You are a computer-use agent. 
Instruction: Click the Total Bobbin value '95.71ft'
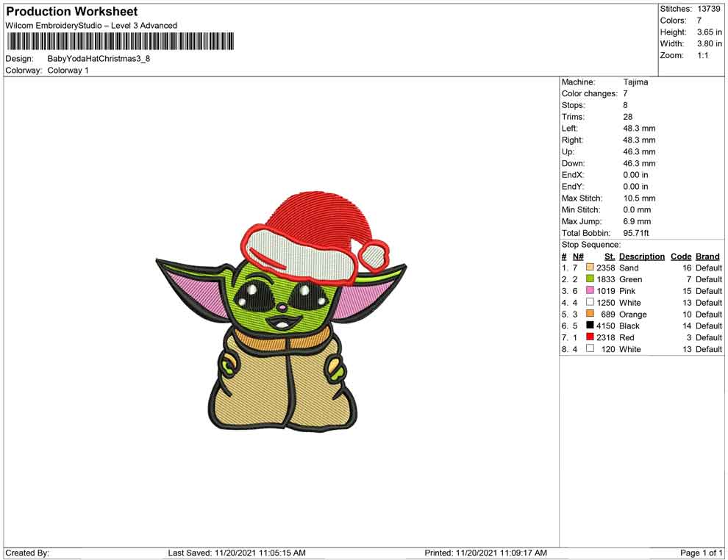(636, 233)
